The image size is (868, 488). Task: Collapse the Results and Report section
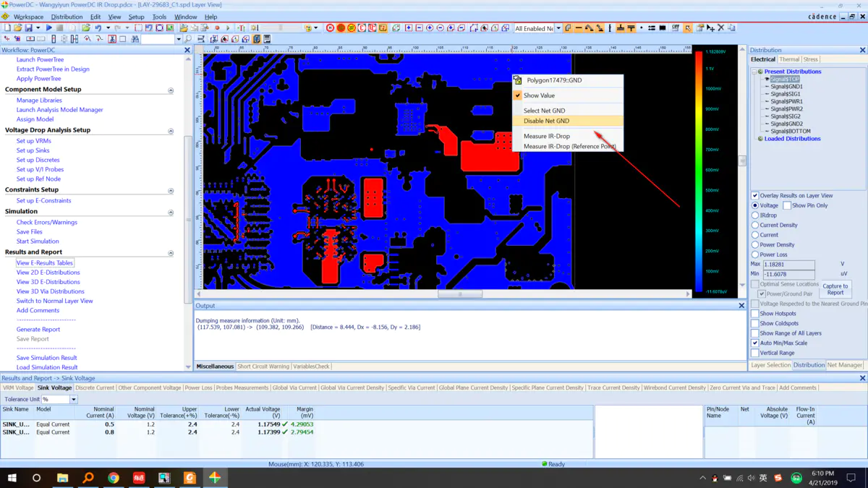(x=171, y=253)
